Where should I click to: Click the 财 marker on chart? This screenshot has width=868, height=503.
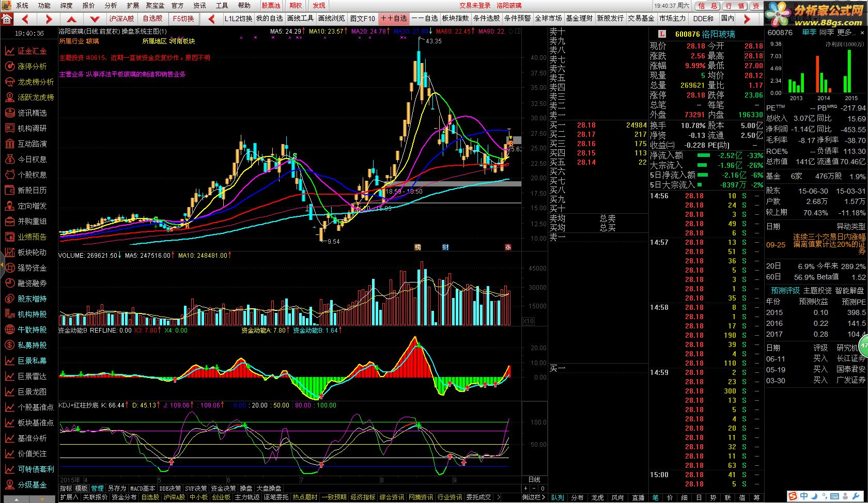(445, 247)
